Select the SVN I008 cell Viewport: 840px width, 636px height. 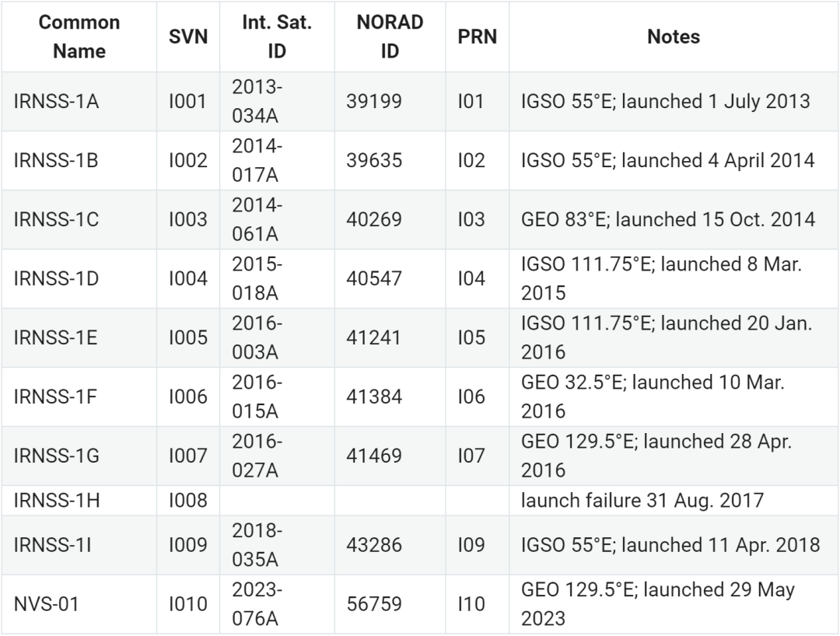pyautogui.click(x=188, y=501)
